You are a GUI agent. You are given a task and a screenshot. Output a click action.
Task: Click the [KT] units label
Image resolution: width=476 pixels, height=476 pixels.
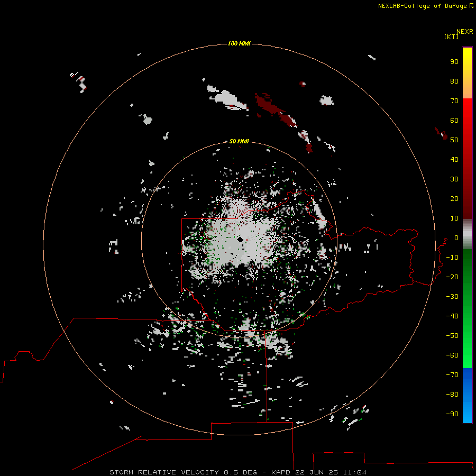[452, 36]
